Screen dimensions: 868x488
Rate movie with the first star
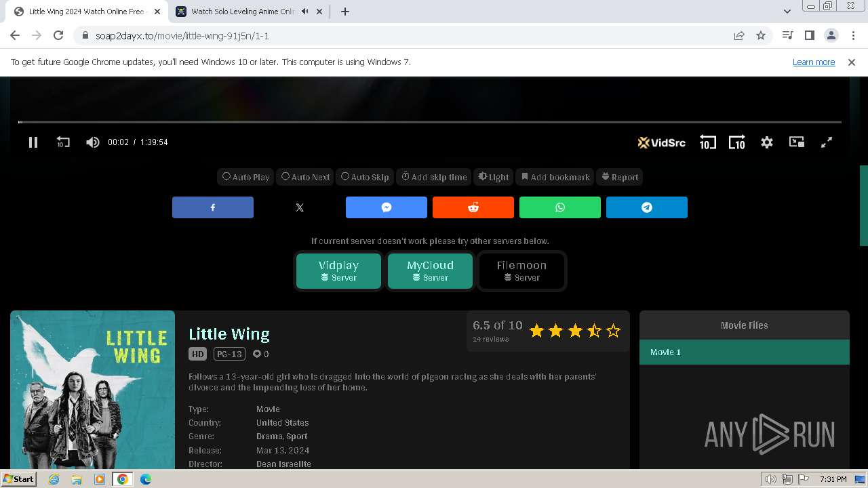tap(536, 331)
